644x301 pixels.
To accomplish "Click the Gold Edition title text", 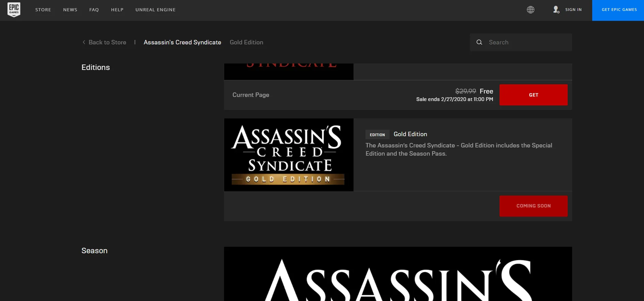I will pos(410,134).
